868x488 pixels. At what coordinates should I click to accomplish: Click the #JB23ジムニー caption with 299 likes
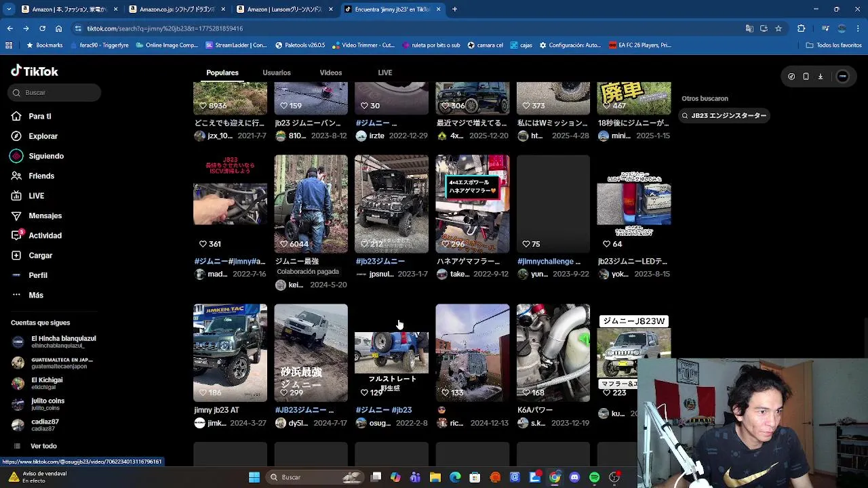[x=304, y=410]
